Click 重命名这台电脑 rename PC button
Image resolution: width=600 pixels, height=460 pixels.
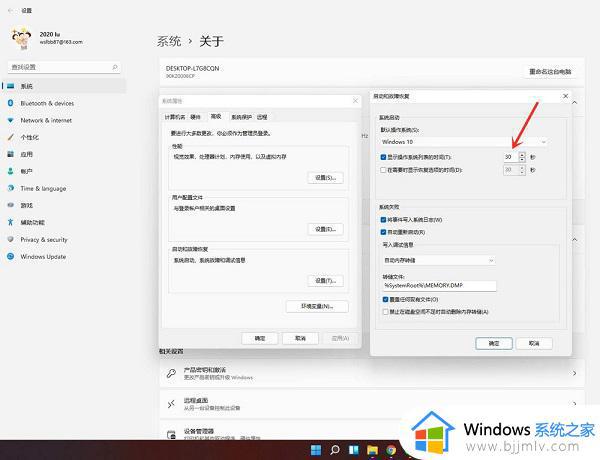tap(550, 72)
